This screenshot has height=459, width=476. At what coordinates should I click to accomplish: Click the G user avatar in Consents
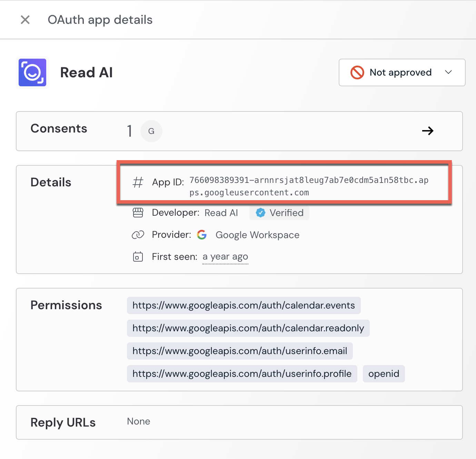coord(151,131)
